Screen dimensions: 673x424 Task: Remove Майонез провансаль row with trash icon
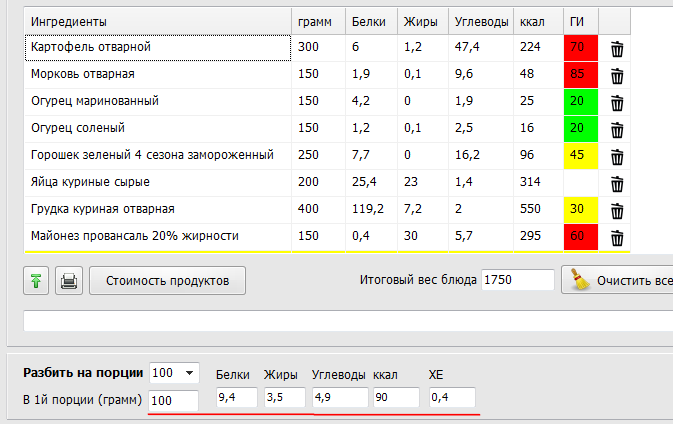(x=617, y=238)
